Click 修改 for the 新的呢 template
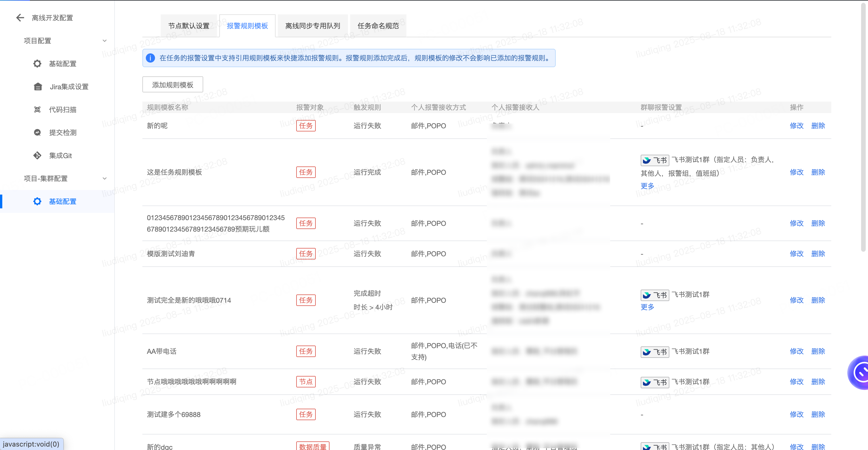The height and width of the screenshot is (450, 868). [796, 126]
